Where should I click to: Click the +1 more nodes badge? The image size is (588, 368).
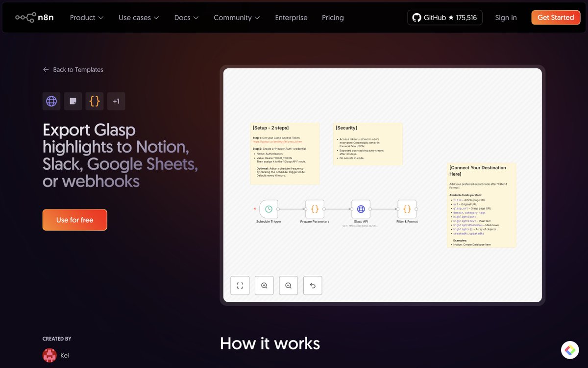coord(116,102)
